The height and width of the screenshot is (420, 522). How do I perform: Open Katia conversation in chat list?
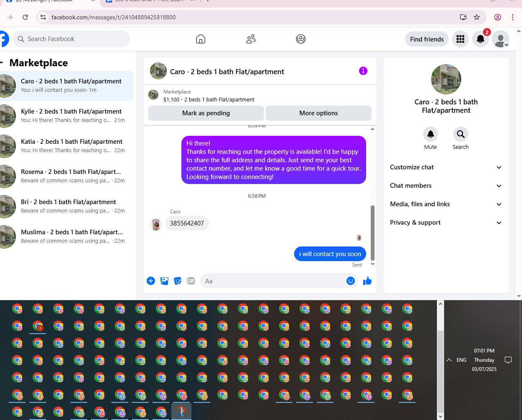(67, 146)
